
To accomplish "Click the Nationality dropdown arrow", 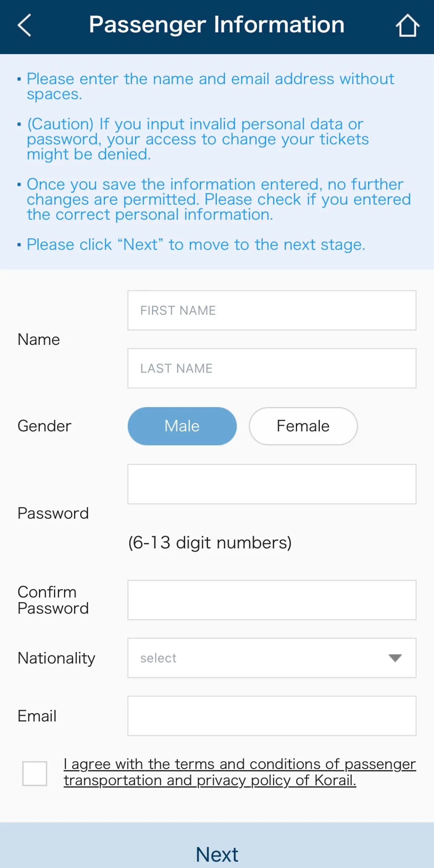I will pos(395,658).
